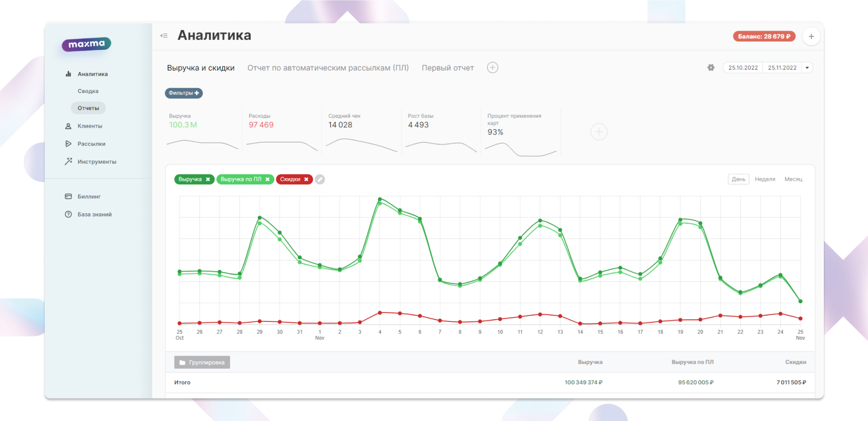Open the Фильтры add filter menu

(184, 93)
